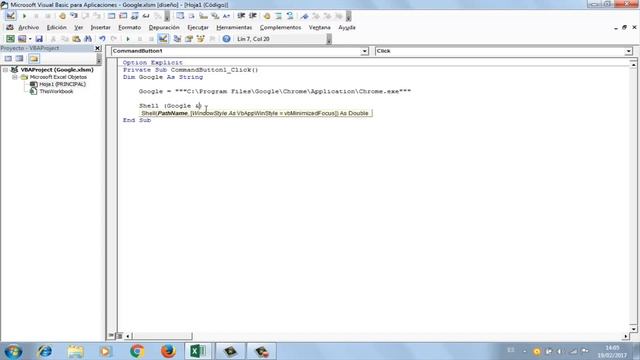Open the CommandButton1 object dropdown
Viewport: 640px width, 360px height.
tap(364, 51)
